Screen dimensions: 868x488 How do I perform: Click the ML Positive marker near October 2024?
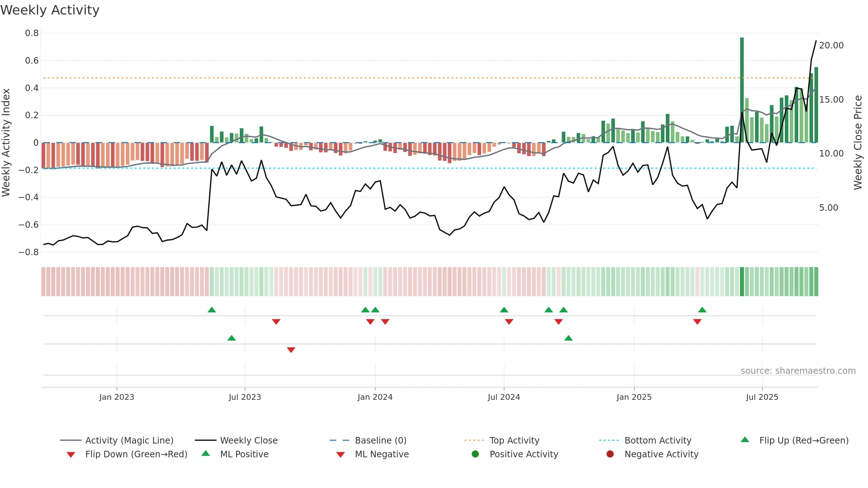[x=569, y=338]
